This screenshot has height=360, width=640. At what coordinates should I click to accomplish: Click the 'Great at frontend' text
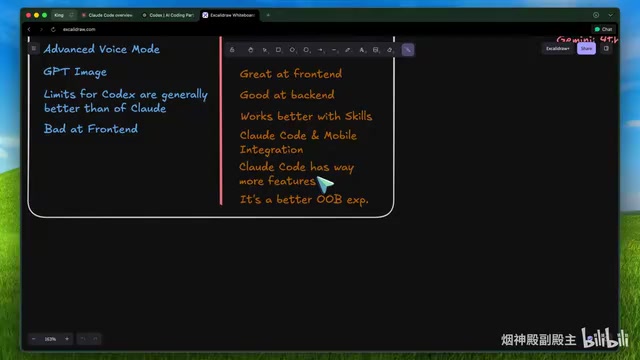tap(291, 74)
